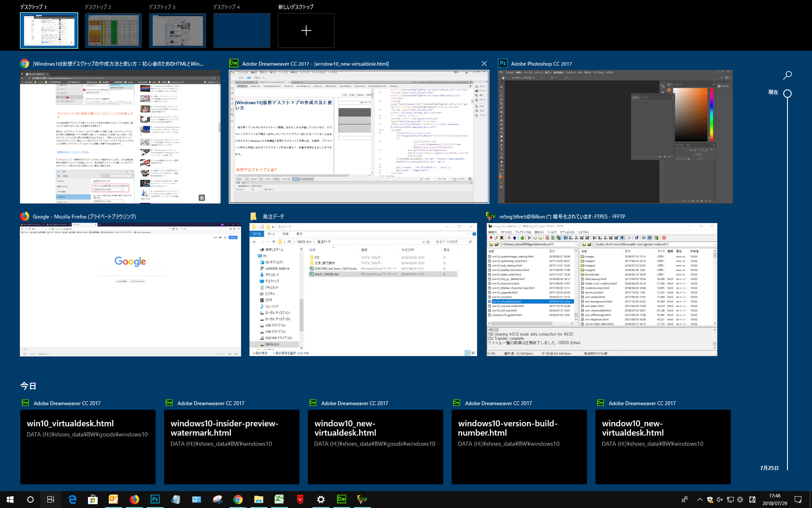Open Microsoft Store from the taskbar
This screenshot has height=508, width=812.
[x=93, y=500]
